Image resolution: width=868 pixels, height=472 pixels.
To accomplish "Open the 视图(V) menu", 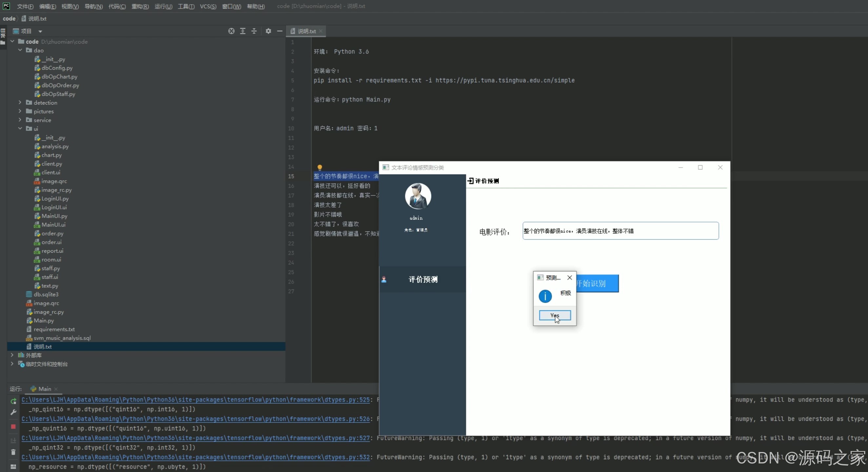I will 70,7.
